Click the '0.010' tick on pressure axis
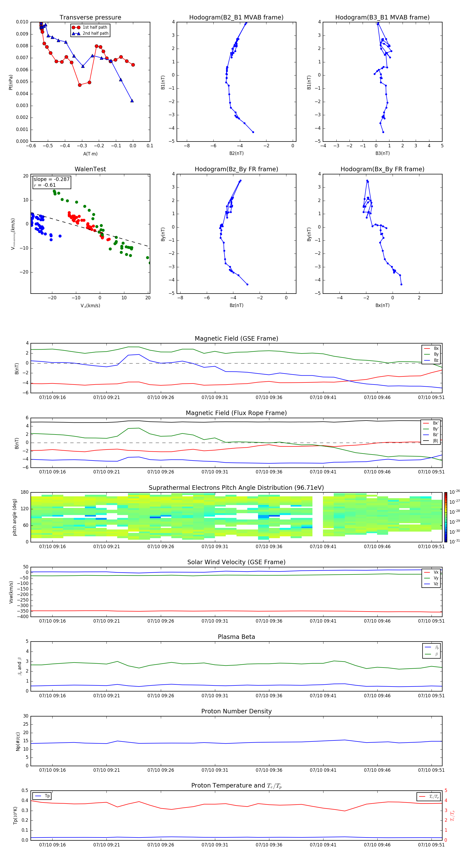 22,22
